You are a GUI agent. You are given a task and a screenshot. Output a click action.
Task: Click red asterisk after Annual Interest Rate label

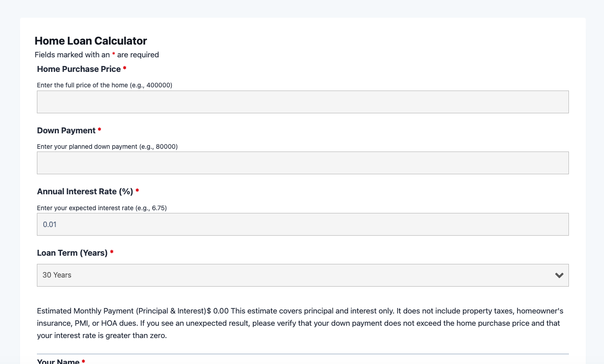137,192
